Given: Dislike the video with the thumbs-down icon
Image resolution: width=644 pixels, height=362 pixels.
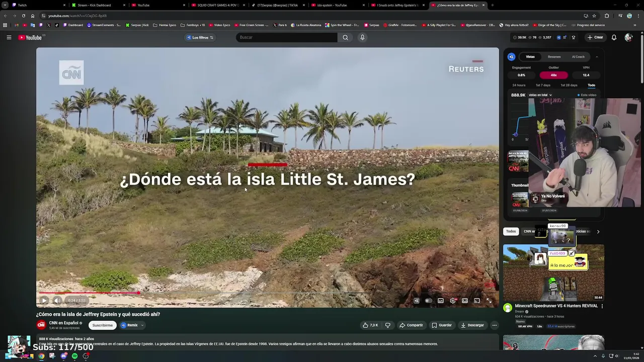Looking at the screenshot, I should 387,325.
